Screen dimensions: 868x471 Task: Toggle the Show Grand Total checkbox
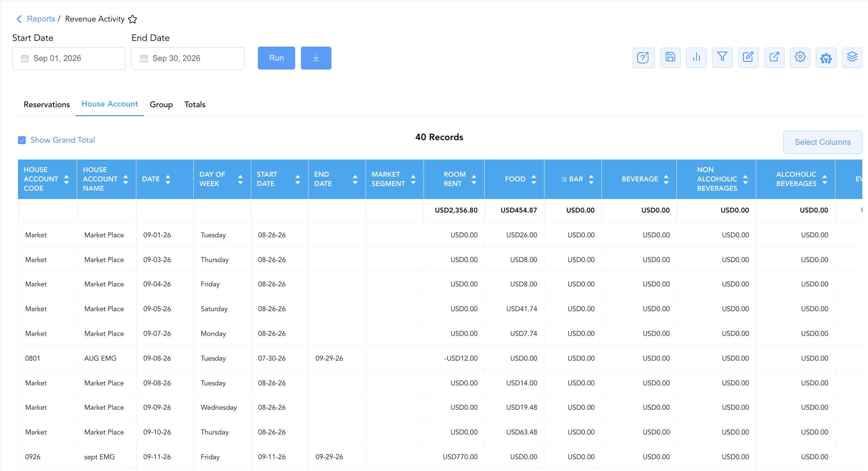point(22,140)
